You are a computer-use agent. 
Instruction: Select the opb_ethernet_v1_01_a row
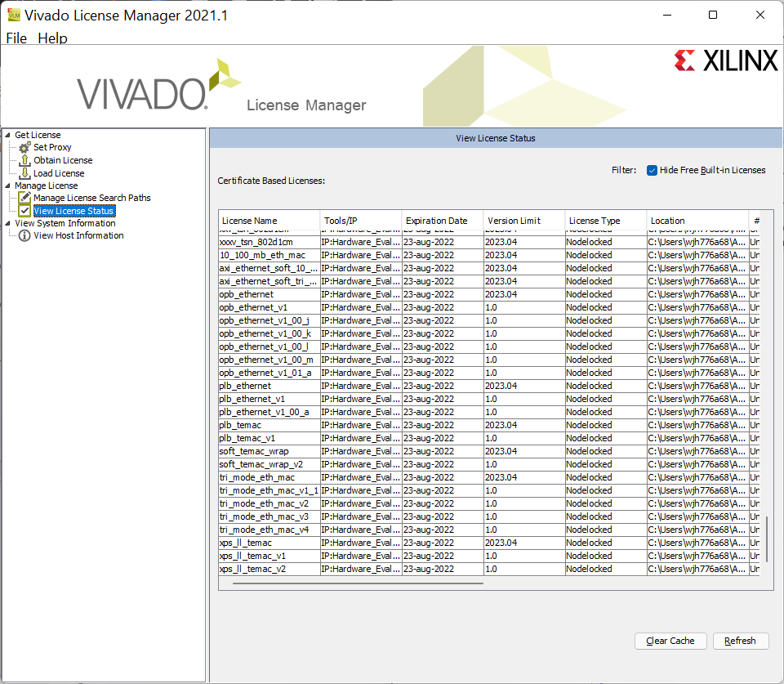pyautogui.click(x=489, y=373)
